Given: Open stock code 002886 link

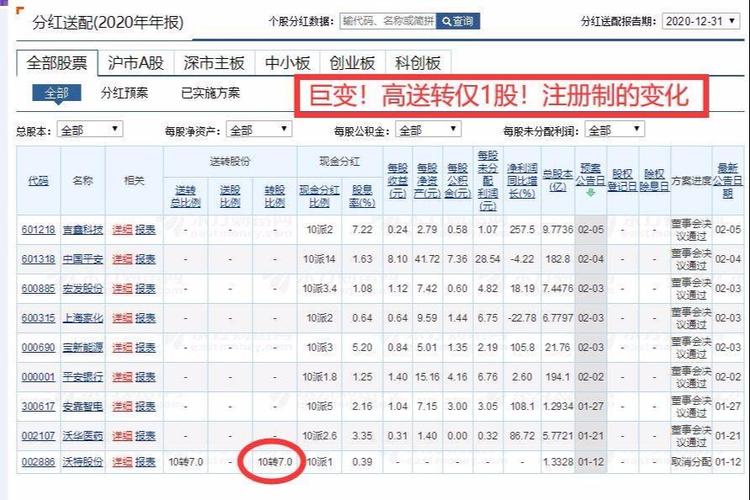Looking at the screenshot, I should [38, 462].
